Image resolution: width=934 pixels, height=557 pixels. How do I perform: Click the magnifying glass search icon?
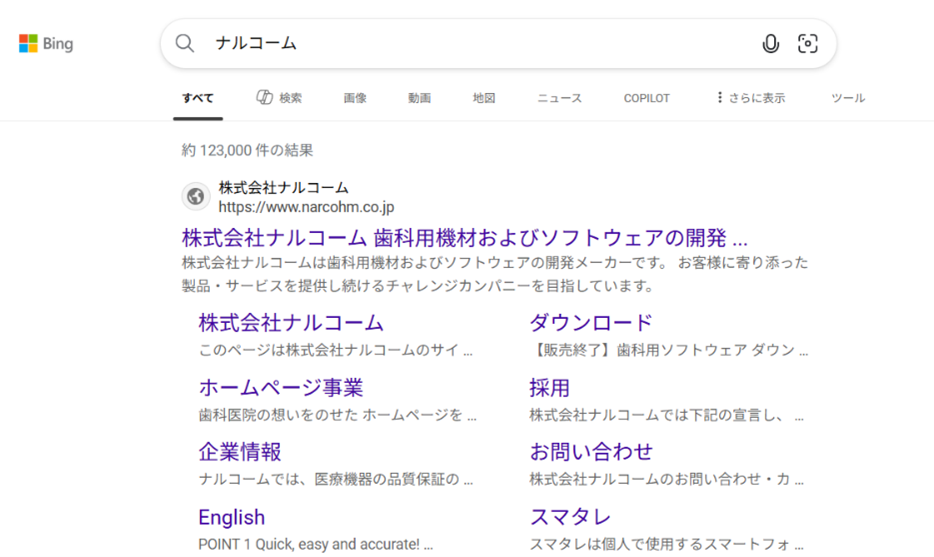point(185,43)
